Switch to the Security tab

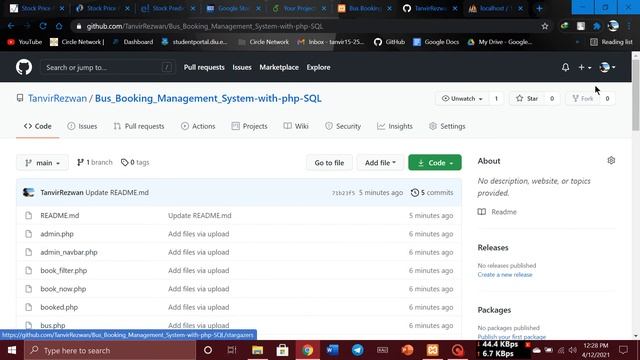click(343, 126)
